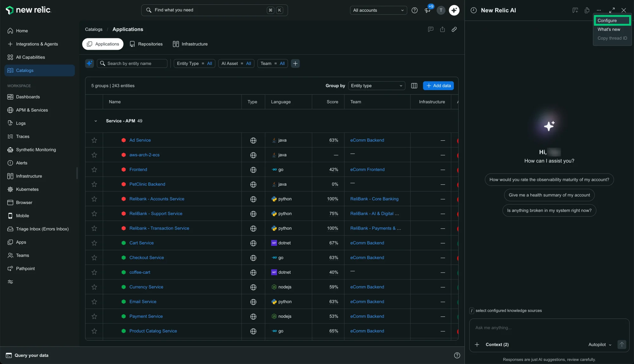Open the Team filter
The height and width of the screenshot is (364, 634).
[272, 63]
